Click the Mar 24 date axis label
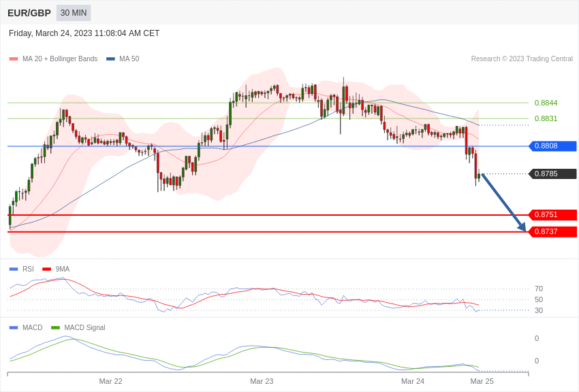The width and height of the screenshot is (579, 392). coord(413,381)
